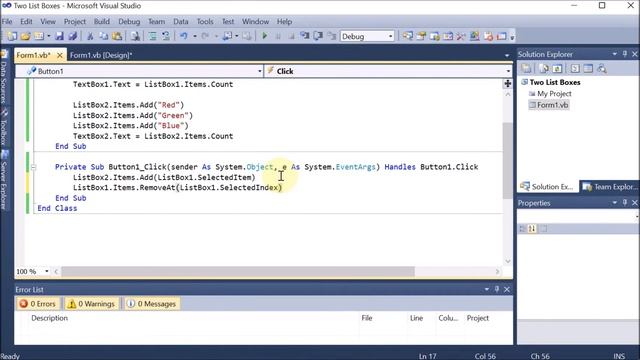
Task: Open the Build menu
Action: [x=102, y=21]
